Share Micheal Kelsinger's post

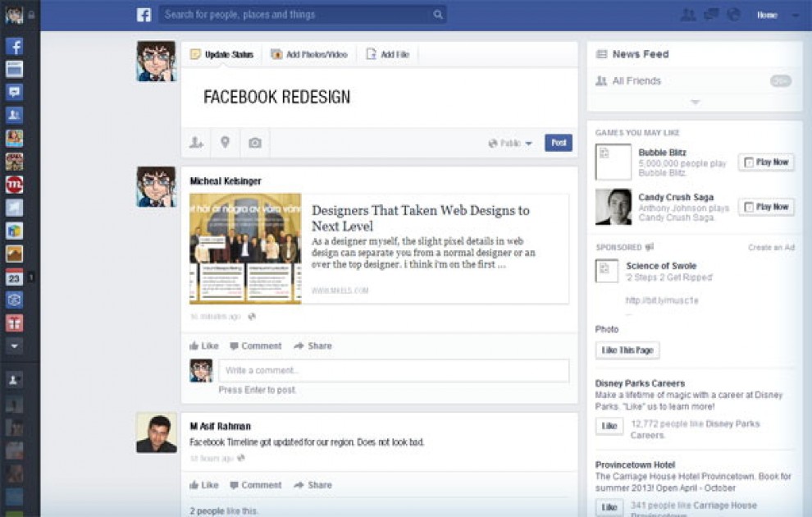click(312, 345)
